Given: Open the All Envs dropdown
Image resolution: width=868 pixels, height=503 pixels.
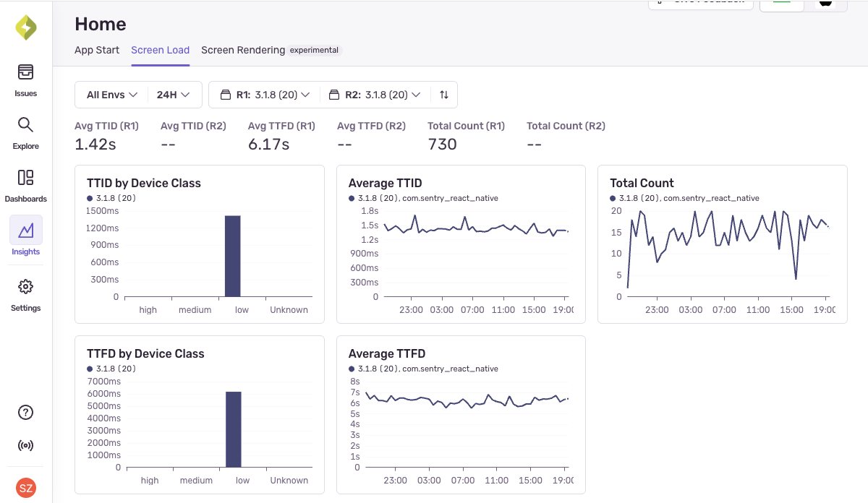Looking at the screenshot, I should click(111, 94).
